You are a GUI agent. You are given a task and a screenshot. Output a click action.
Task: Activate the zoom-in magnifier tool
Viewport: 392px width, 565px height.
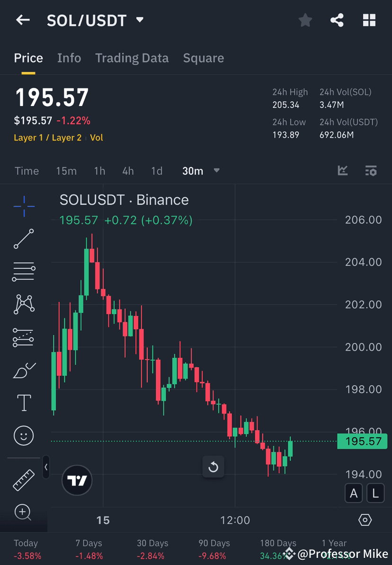click(24, 513)
